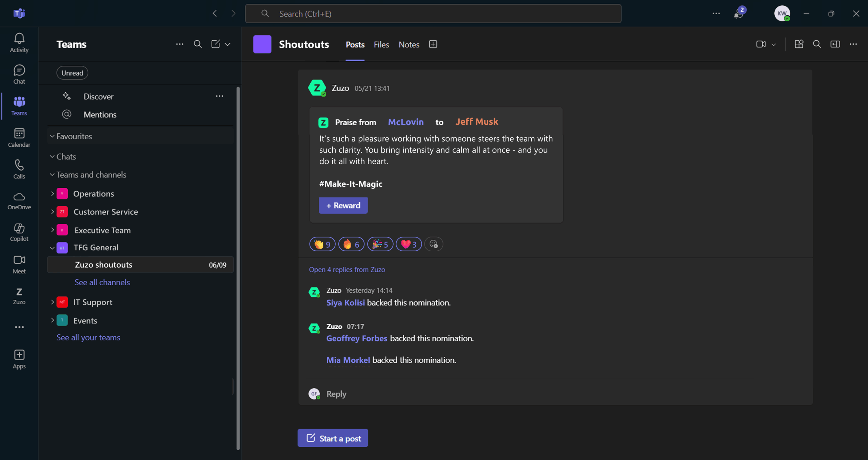This screenshot has height=460, width=868.
Task: Toggle the fire reaction with 6
Action: (351, 244)
